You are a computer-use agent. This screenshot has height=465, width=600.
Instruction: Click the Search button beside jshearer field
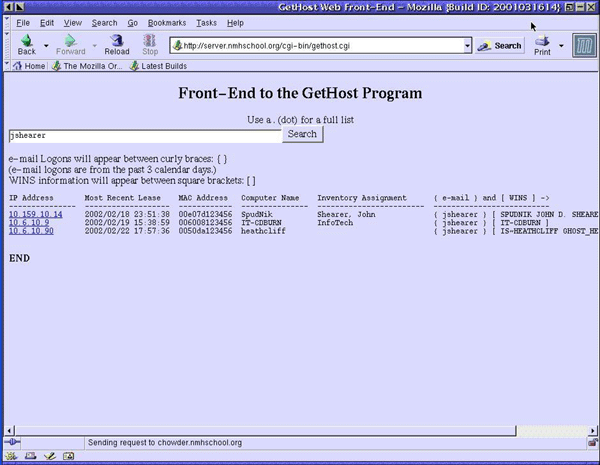click(x=302, y=134)
